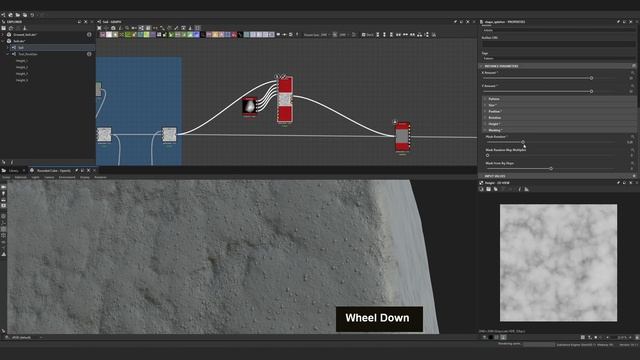Adjust the X Amount slider handle
Image resolution: width=640 pixels, height=360 pixels.
[x=591, y=78]
